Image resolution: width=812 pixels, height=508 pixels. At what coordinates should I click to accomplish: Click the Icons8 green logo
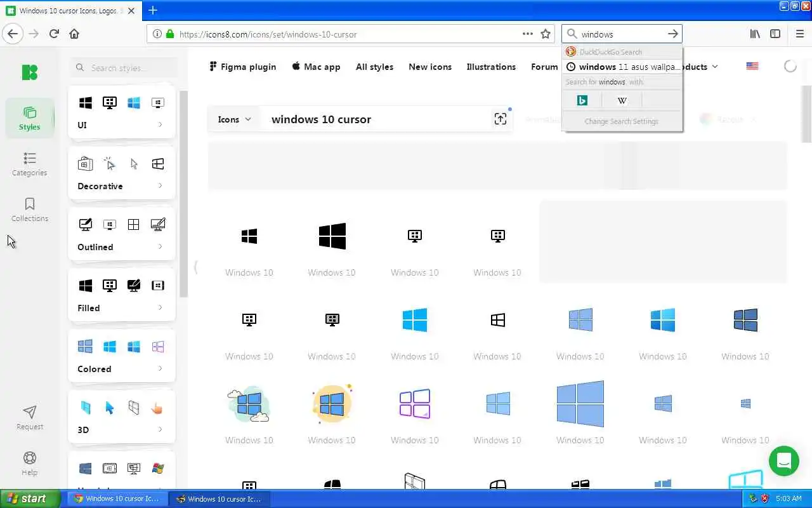pos(29,72)
